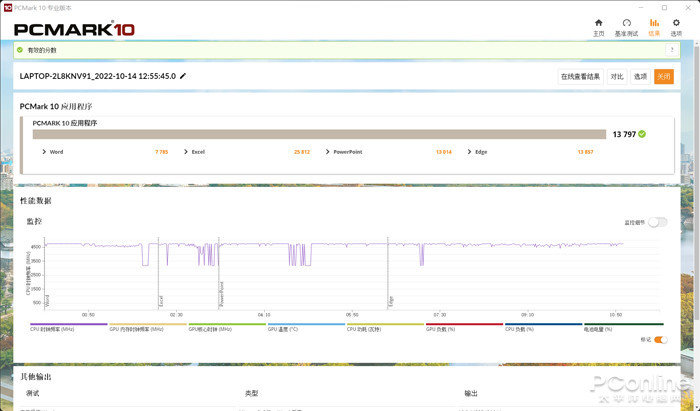
Task: Click the PCMARK 10 application score bar
Action: [319, 134]
